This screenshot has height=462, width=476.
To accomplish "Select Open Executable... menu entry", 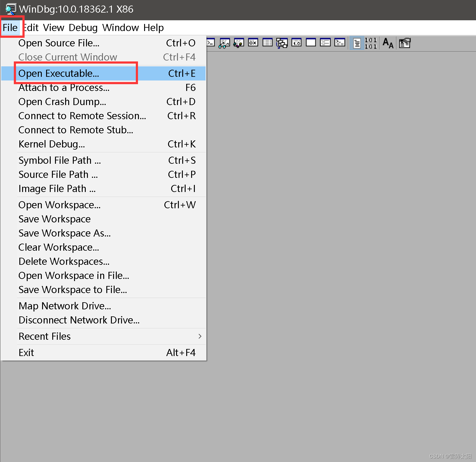I will click(103, 73).
